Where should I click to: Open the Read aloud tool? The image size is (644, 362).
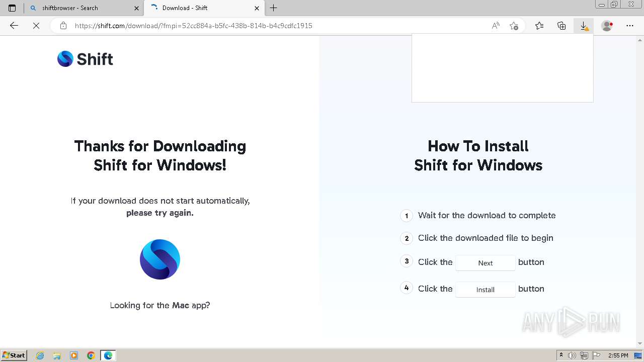(x=496, y=26)
